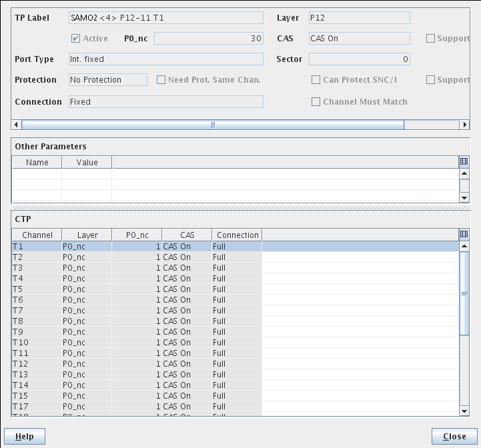Check the Can Protect SNC/I option
Viewport: 481px width, 448px height.
pos(316,80)
